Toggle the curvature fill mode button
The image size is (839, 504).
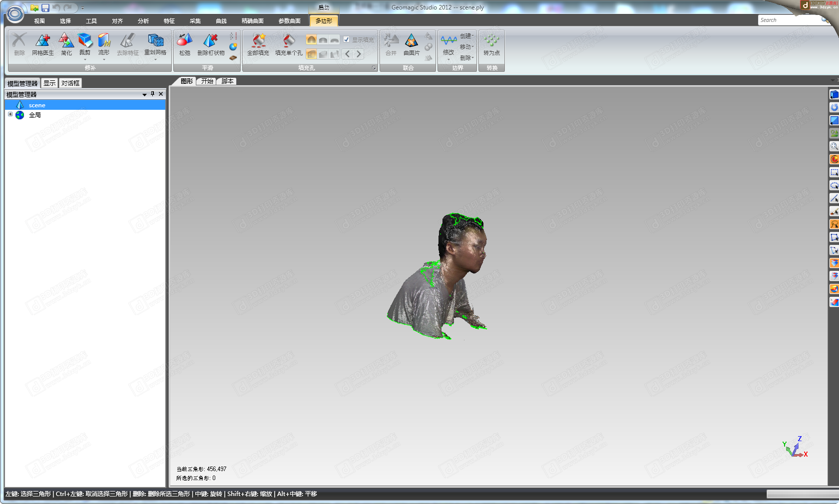311,39
